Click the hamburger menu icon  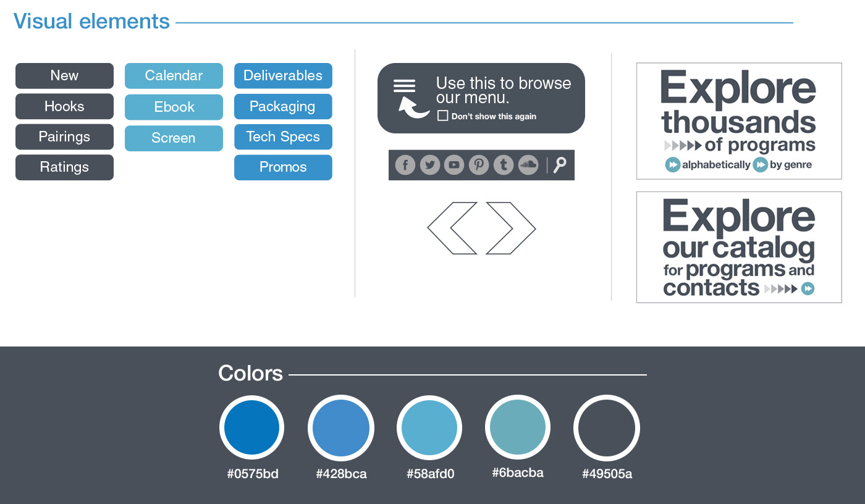pos(405,86)
